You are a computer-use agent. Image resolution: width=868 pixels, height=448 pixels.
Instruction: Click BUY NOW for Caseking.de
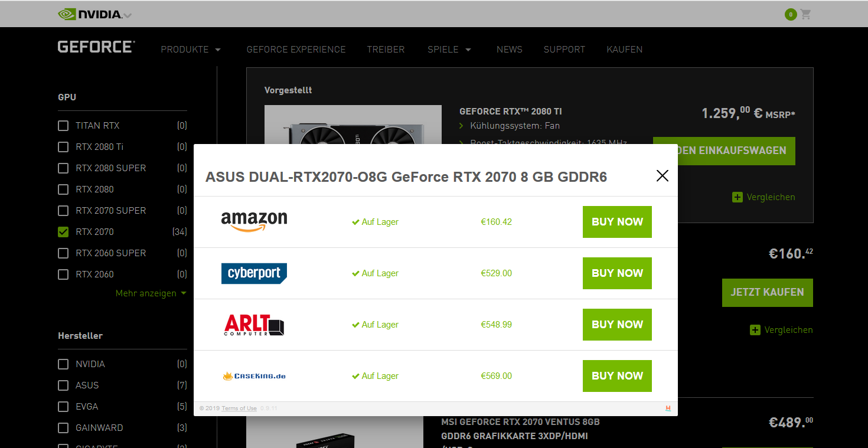[x=617, y=376]
